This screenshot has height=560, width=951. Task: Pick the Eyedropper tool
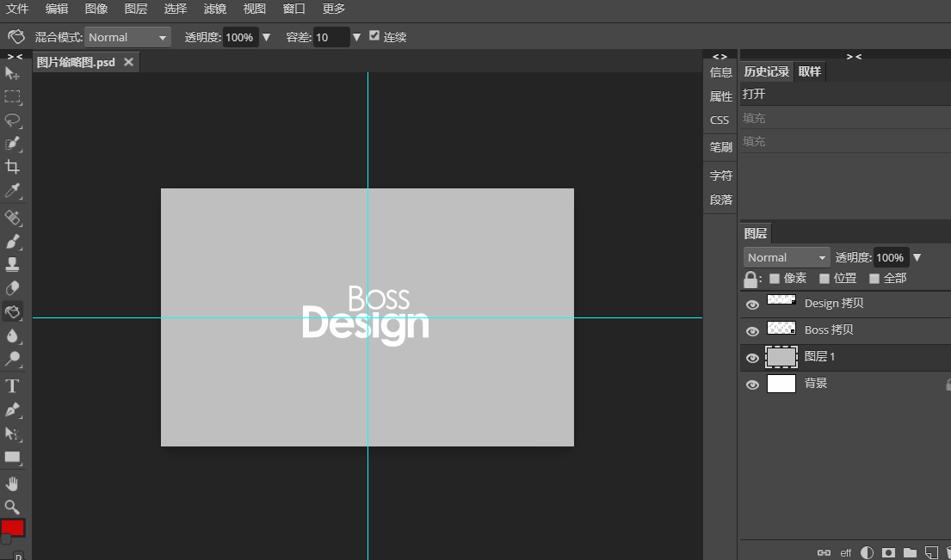click(13, 190)
